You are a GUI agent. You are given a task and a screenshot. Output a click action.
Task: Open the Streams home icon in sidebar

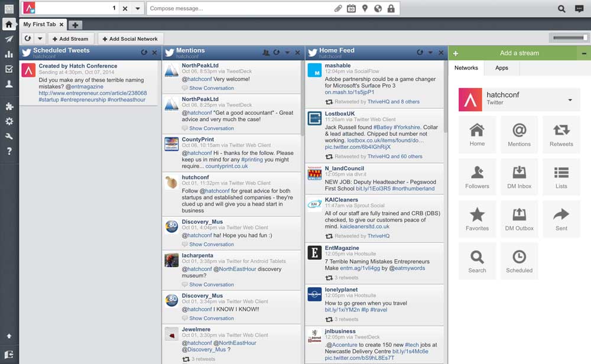click(x=9, y=24)
